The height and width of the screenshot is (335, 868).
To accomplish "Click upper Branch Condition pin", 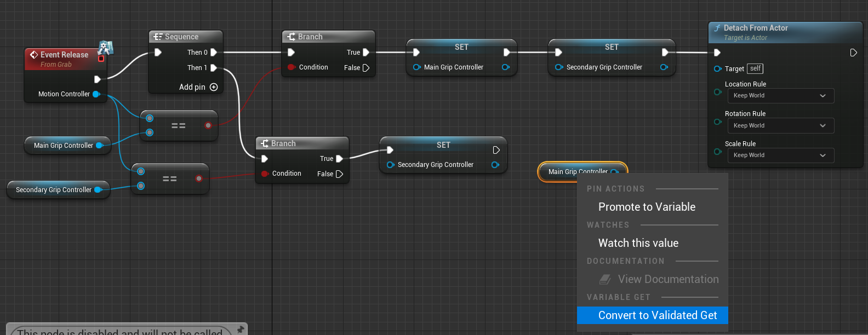I will 292,67.
